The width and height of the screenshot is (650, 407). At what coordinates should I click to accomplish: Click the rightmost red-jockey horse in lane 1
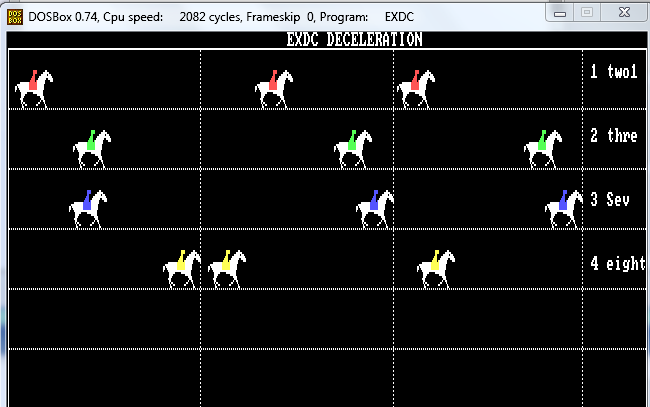[x=416, y=89]
